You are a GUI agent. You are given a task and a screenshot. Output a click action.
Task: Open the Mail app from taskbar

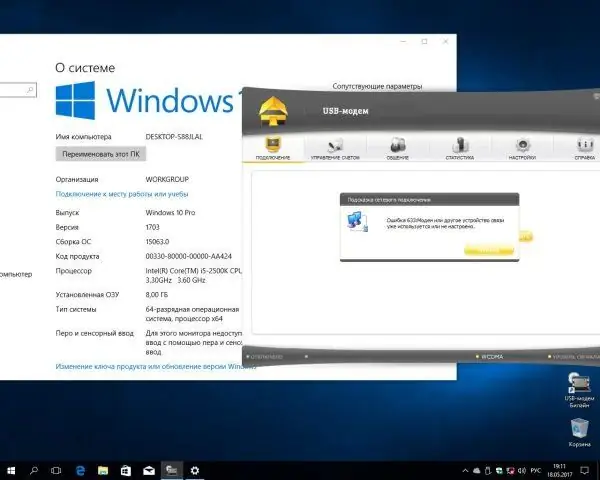click(149, 470)
